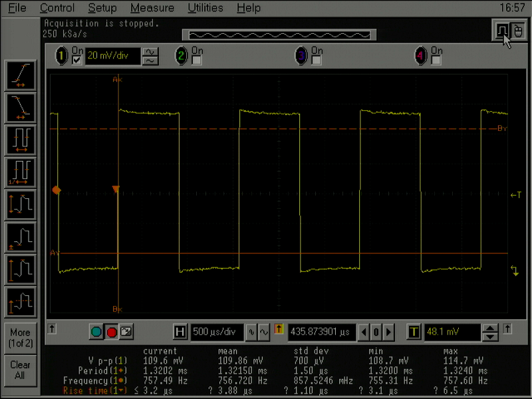Image resolution: width=532 pixels, height=399 pixels.
Task: Open the Utilities menu
Action: [205, 8]
